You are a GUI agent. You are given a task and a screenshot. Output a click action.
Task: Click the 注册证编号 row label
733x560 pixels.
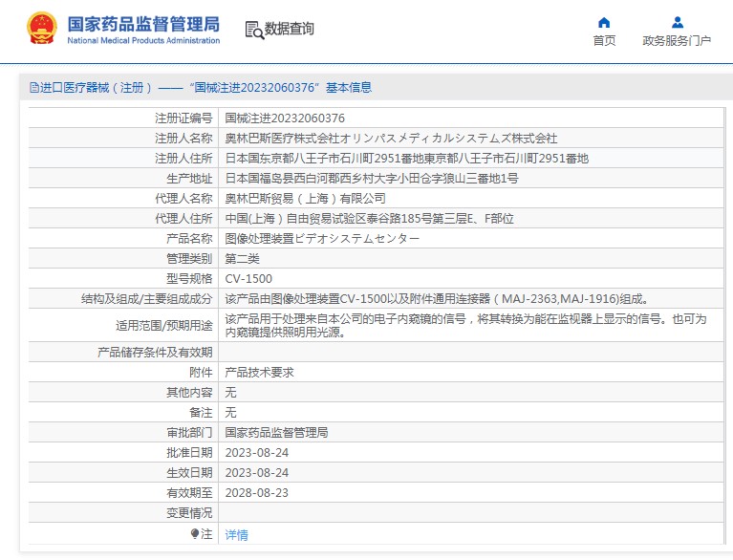point(183,118)
